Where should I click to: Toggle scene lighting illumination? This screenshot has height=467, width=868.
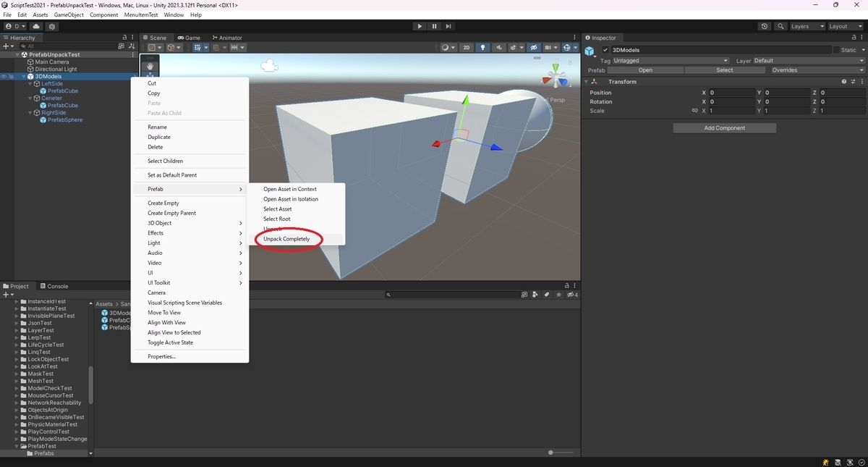pyautogui.click(x=484, y=47)
